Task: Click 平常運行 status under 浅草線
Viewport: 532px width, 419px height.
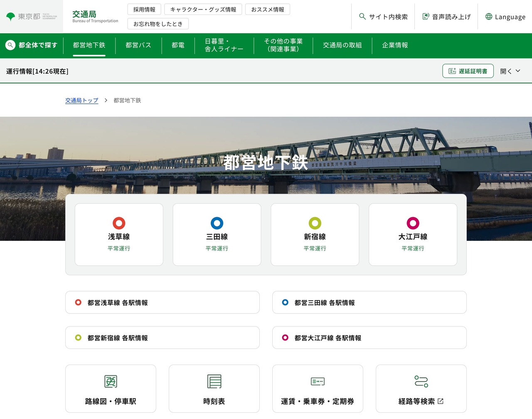Action: (x=119, y=248)
